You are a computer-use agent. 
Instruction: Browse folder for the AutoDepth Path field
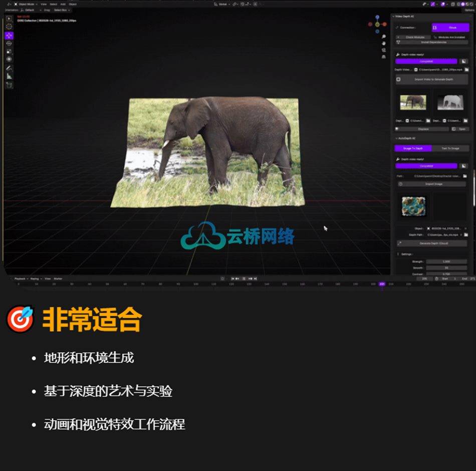[x=465, y=176]
